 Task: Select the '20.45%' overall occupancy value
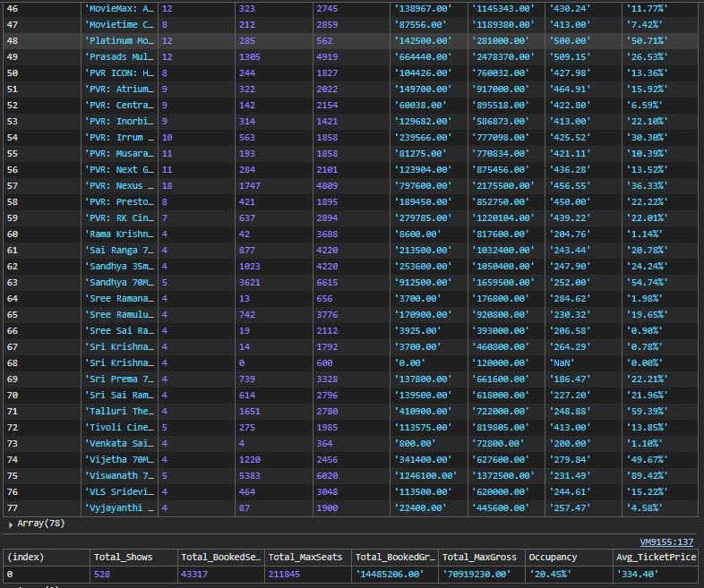pyautogui.click(x=550, y=574)
